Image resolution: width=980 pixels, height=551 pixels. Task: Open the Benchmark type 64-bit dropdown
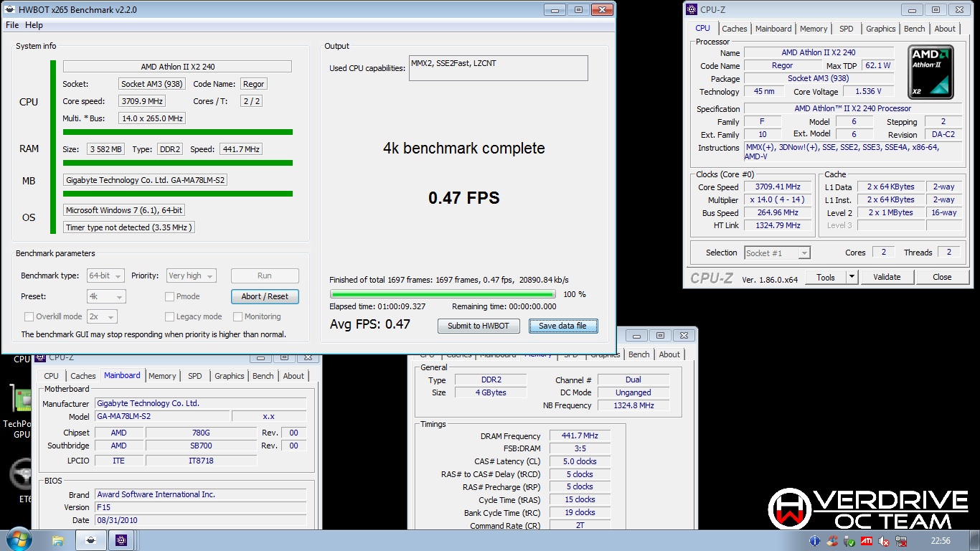[106, 275]
